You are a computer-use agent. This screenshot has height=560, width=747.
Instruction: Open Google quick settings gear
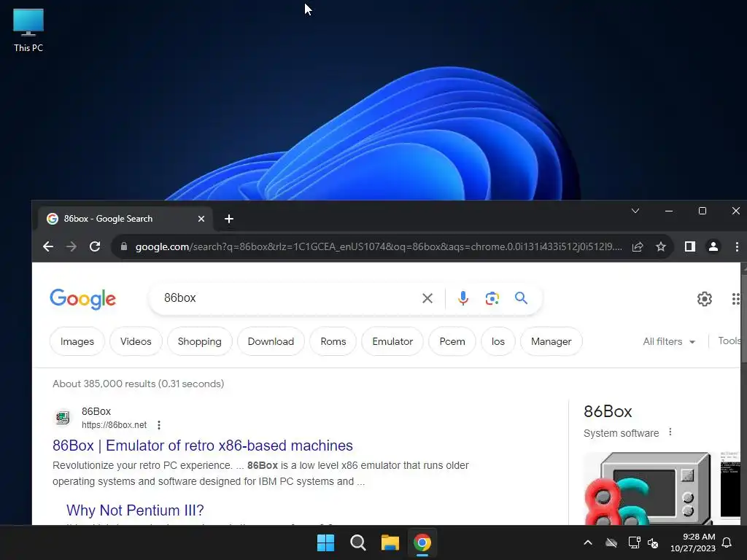tap(704, 299)
